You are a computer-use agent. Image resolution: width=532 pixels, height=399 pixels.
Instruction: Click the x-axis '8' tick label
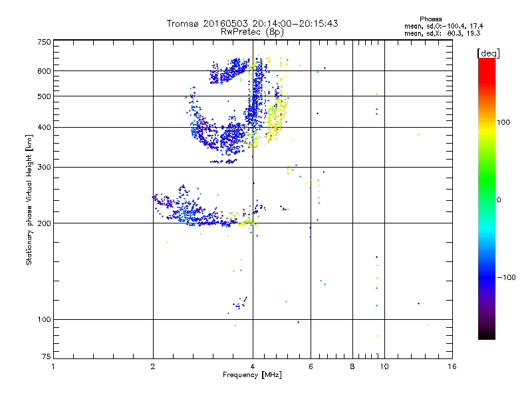pyautogui.click(x=352, y=366)
